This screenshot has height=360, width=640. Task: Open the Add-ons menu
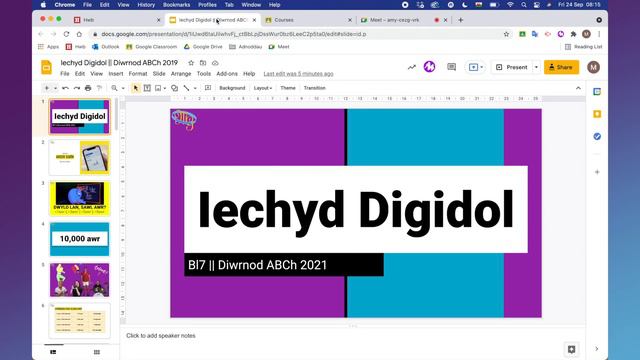(x=227, y=74)
